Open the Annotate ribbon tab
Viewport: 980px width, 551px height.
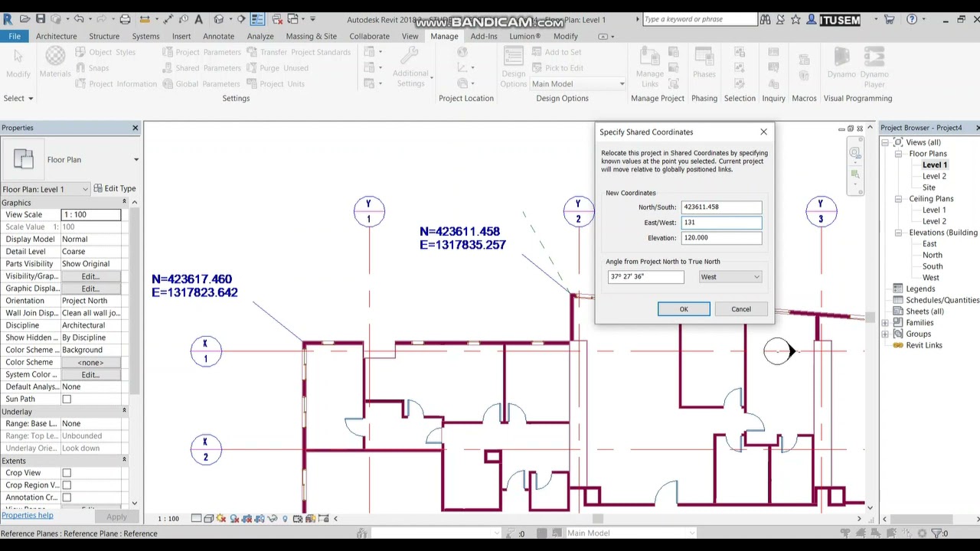(x=218, y=36)
